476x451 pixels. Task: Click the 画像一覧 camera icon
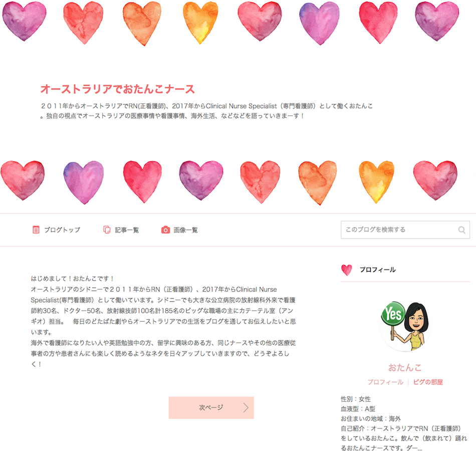click(165, 230)
